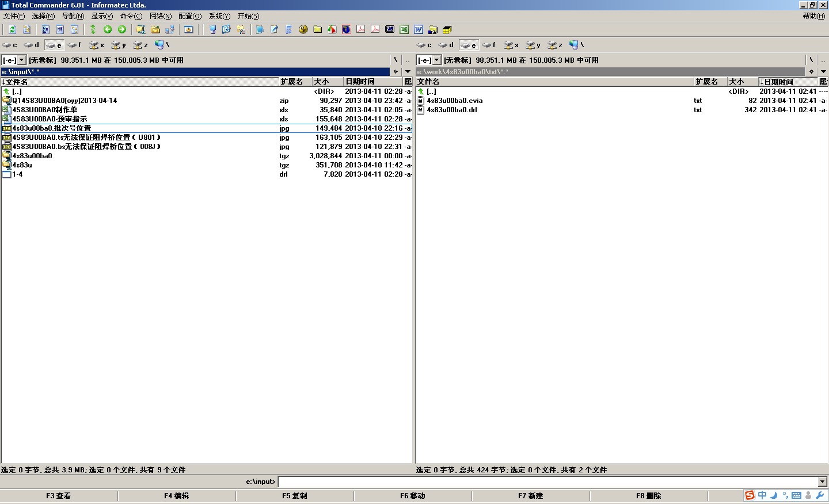Click the F8 删除 button
Image resolution: width=829 pixels, height=504 pixels.
pyautogui.click(x=649, y=495)
